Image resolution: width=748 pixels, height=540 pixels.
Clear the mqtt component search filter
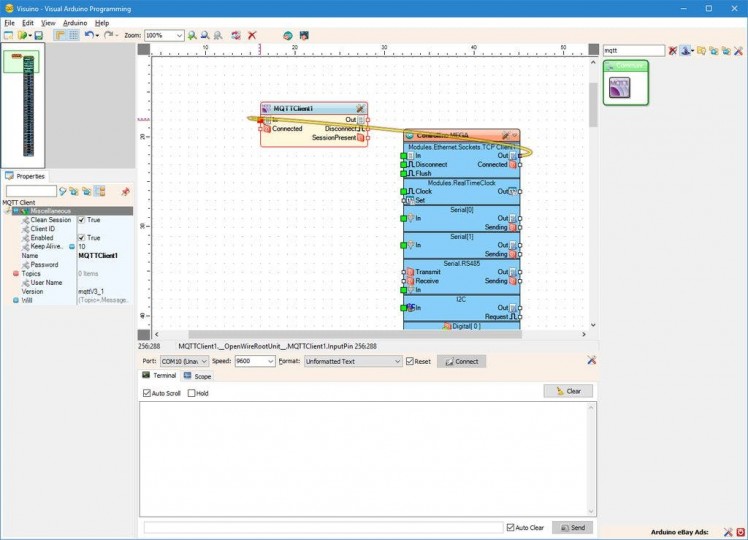pyautogui.click(x=672, y=50)
